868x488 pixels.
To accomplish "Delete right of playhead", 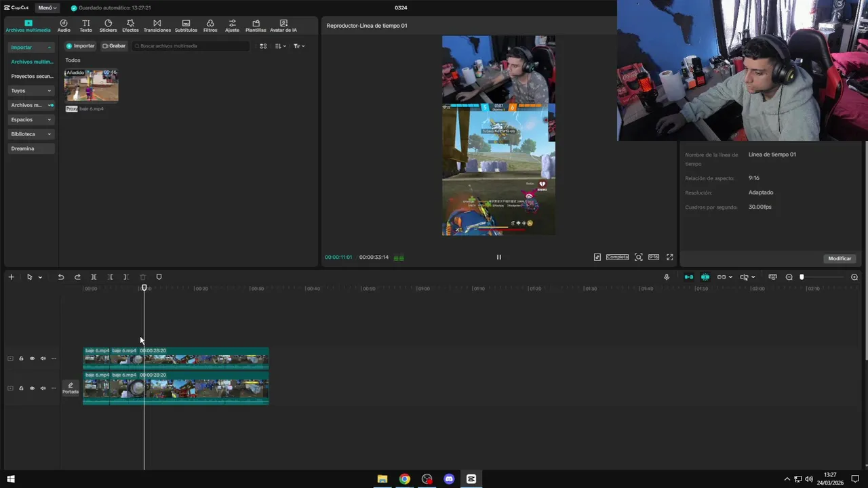I will (126, 277).
